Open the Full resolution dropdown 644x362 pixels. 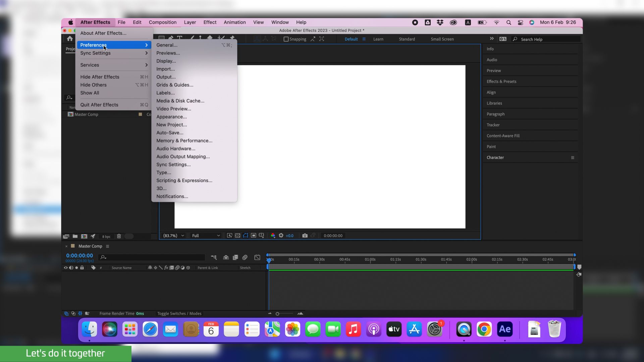(x=206, y=236)
